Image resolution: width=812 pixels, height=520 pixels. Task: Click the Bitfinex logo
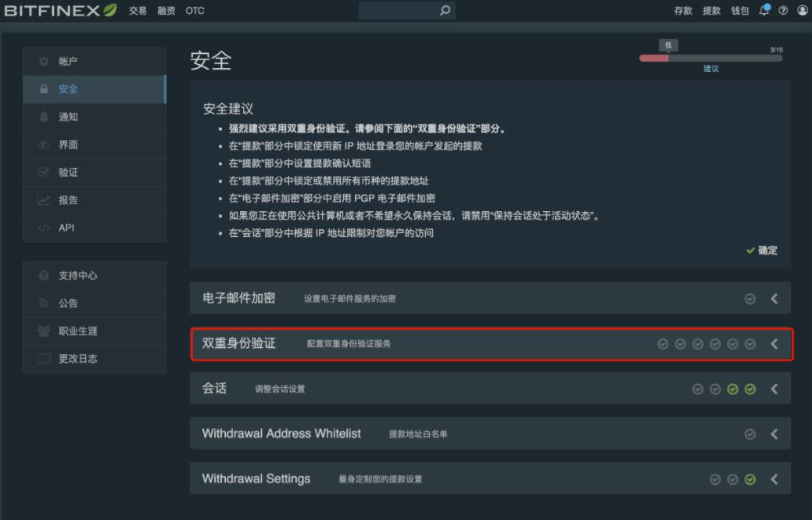click(60, 10)
